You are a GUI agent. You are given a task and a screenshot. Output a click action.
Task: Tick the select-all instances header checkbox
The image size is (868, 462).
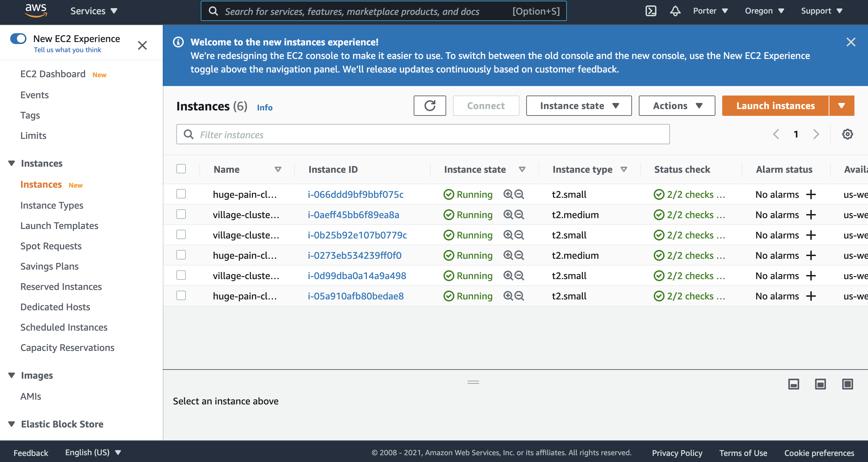[x=181, y=169]
